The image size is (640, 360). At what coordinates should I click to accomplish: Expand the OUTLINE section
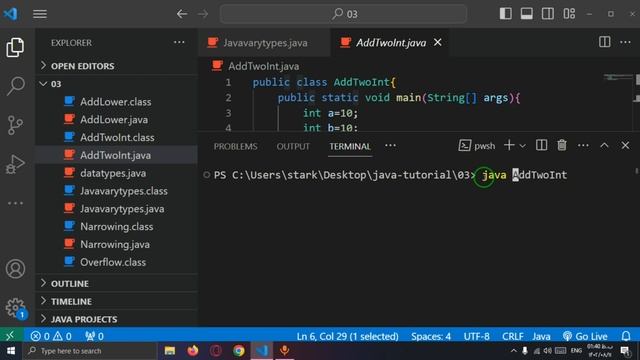[x=116, y=283]
